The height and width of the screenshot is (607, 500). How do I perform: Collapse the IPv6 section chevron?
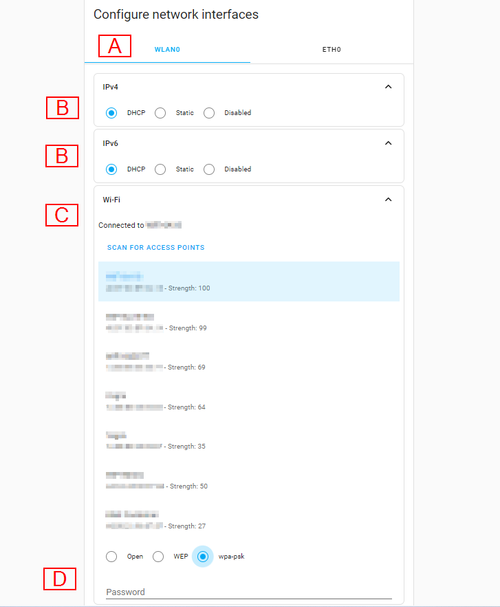pos(388,143)
